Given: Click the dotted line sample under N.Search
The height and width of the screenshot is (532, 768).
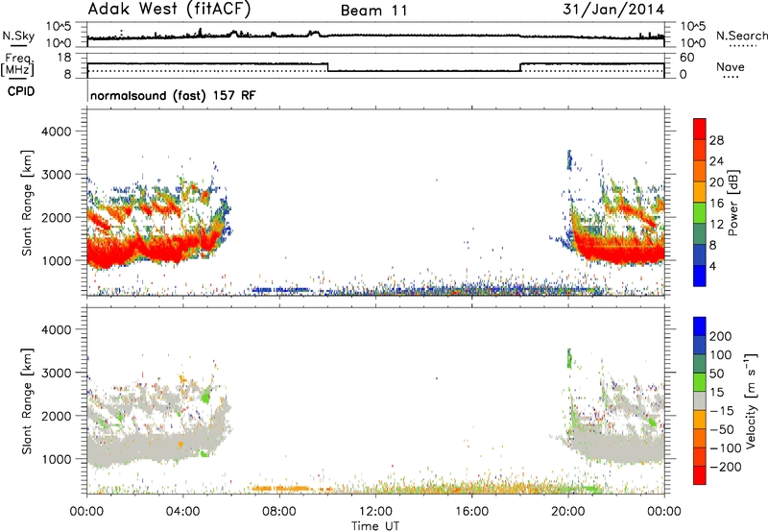Looking at the screenshot, I should 743,46.
